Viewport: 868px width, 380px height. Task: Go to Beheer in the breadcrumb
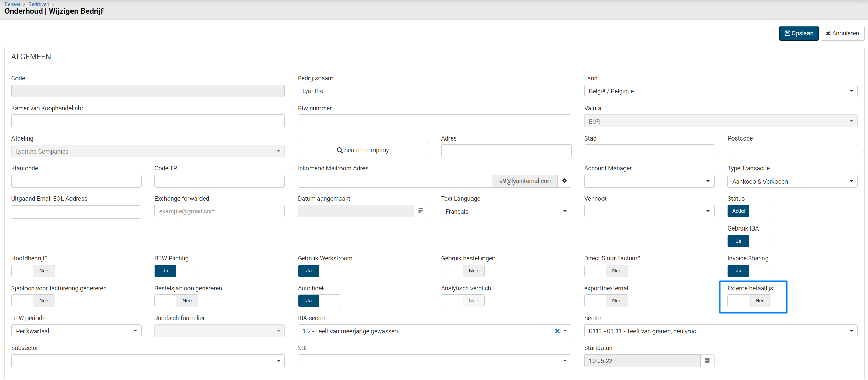click(12, 4)
